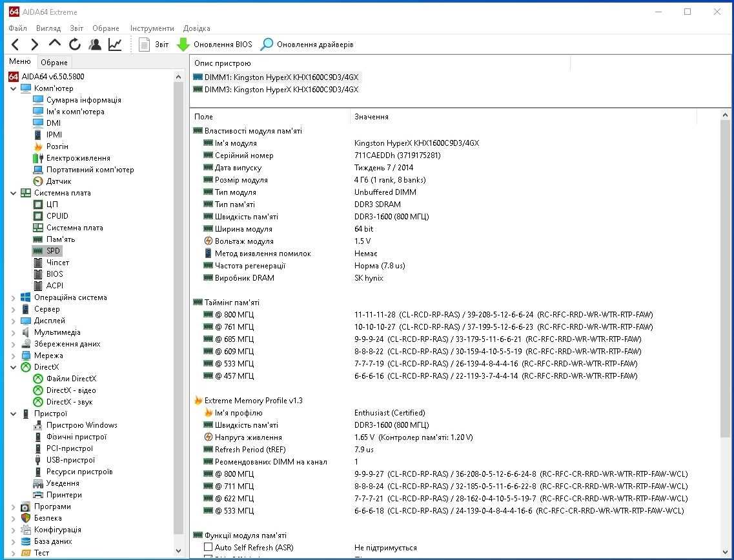This screenshot has height=560, width=734.
Task: Expand the Збереження даних node
Action: [x=13, y=344]
